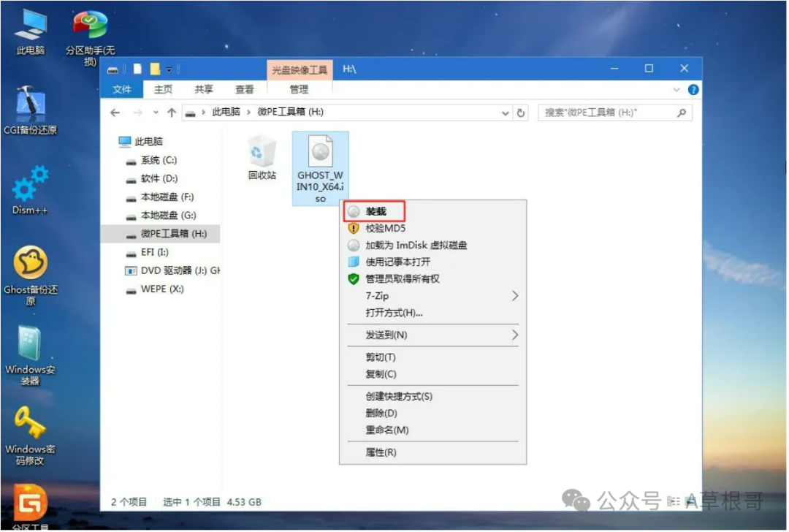
Task: Open 管理 ribbon tab
Action: [x=299, y=90]
